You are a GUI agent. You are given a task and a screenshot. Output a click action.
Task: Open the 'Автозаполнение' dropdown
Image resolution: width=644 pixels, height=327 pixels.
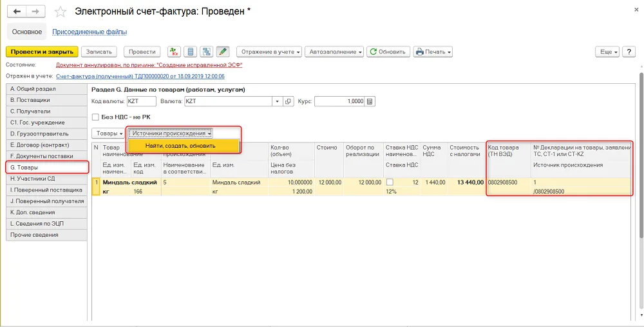(334, 52)
